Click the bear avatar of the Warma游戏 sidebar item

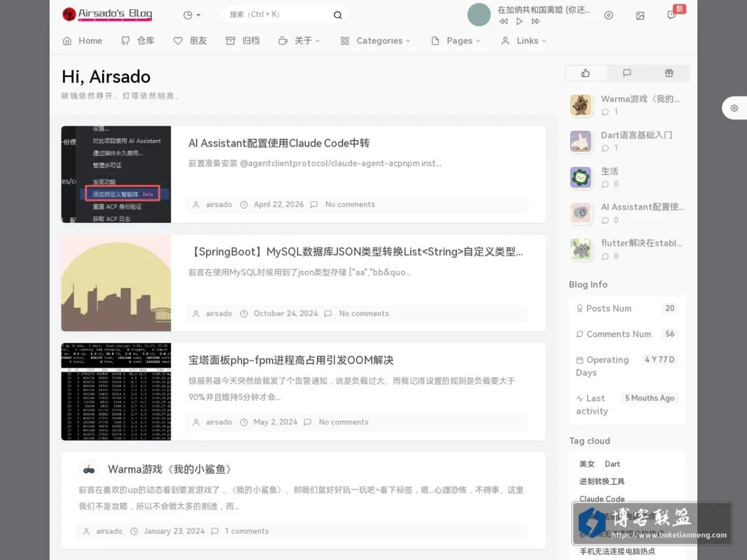point(581,105)
